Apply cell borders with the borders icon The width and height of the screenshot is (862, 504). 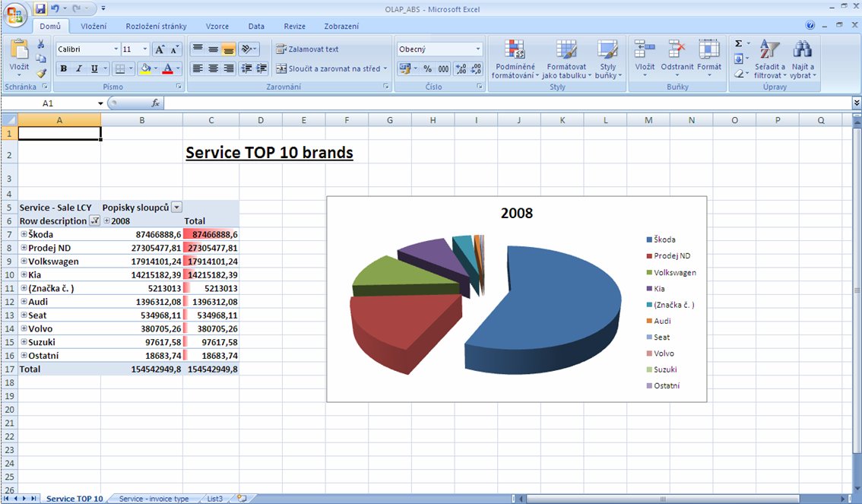[x=120, y=68]
